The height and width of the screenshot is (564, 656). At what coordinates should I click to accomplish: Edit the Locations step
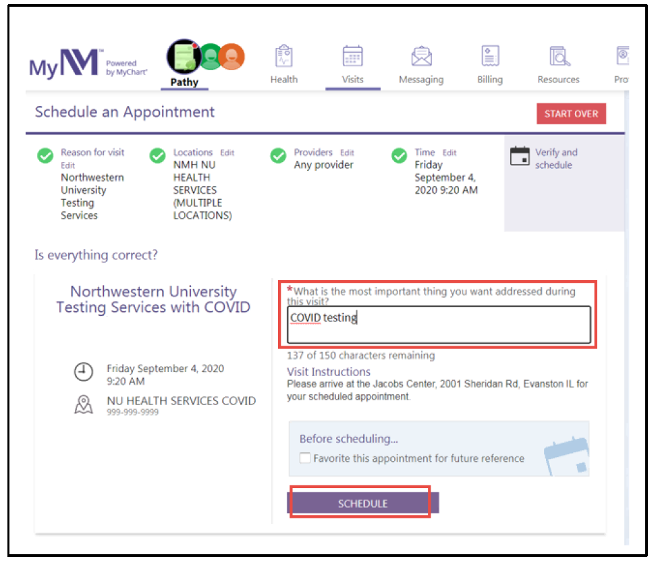click(227, 153)
